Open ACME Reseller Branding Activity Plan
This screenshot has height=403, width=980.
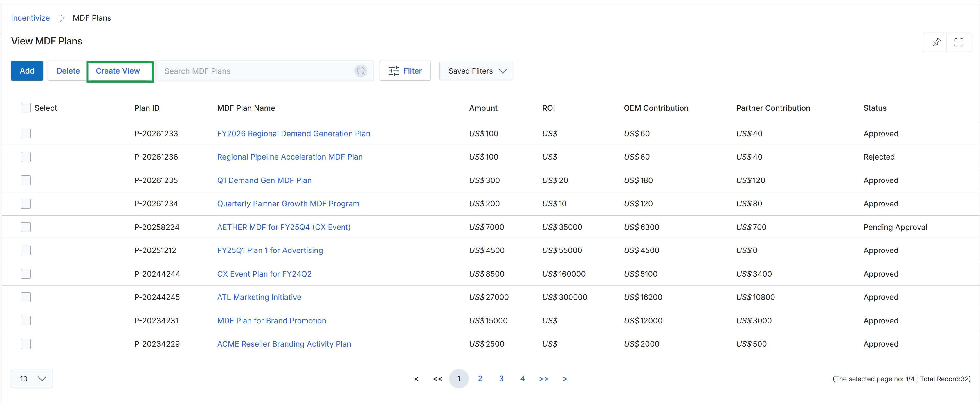coord(284,344)
